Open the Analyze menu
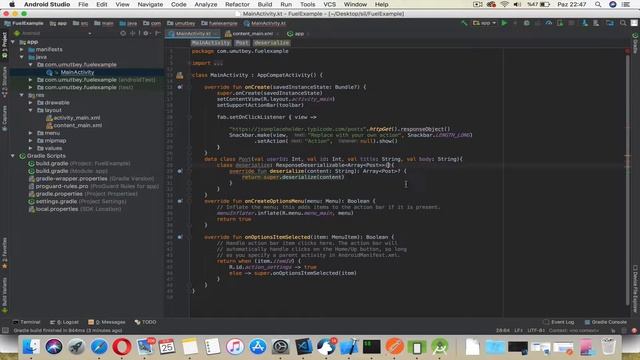This screenshot has width=640, height=360. coord(205,4)
